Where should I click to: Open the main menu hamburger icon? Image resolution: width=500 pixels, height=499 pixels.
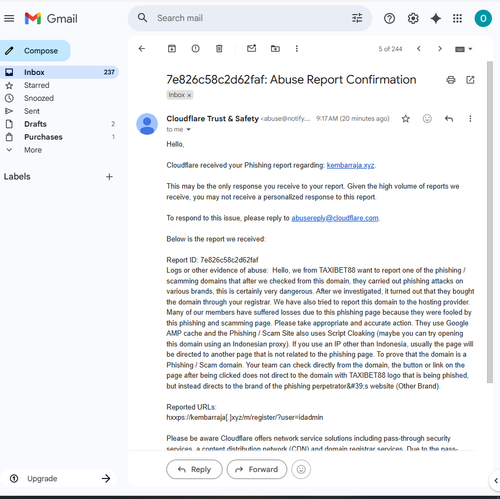tap(9, 18)
